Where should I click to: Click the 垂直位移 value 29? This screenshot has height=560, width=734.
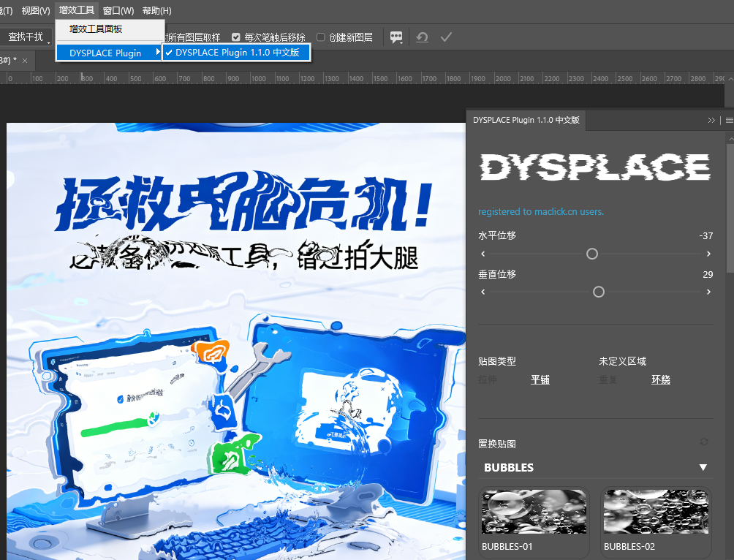708,274
